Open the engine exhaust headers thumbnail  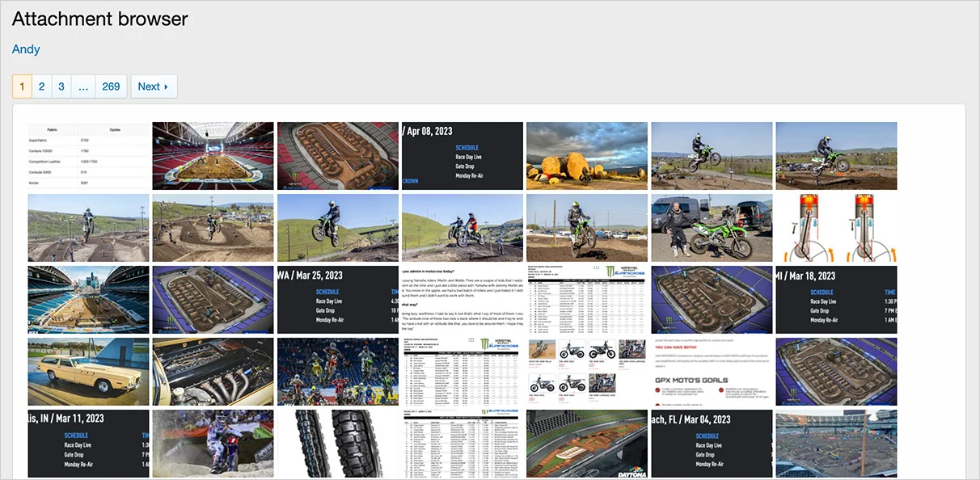coord(213,372)
